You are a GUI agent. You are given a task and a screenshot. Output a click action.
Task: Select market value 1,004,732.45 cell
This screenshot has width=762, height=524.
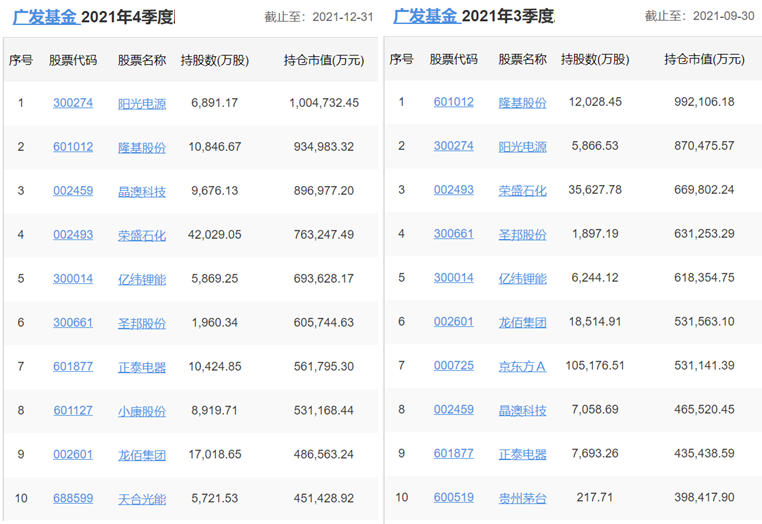click(324, 103)
